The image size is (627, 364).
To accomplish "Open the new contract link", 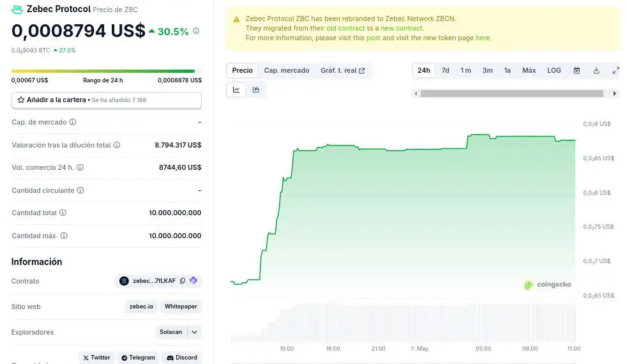I will (x=402, y=28).
